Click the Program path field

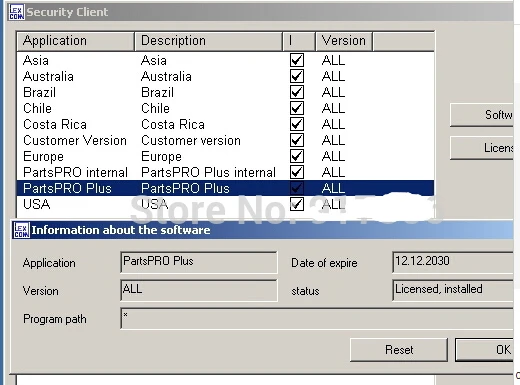(x=317, y=318)
